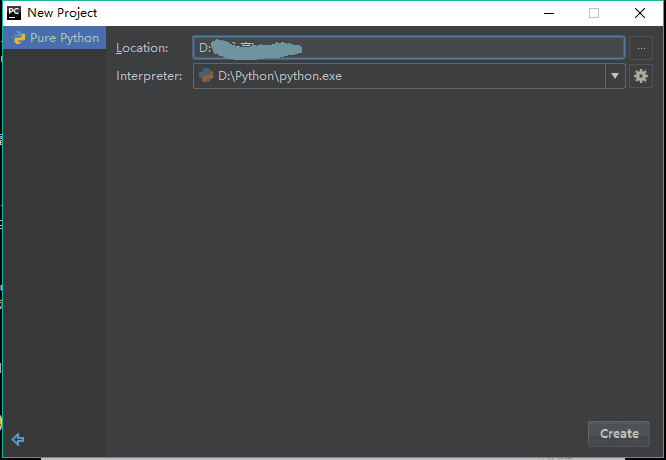Click the Python icon beside Pure Python
The image size is (666, 460).
click(19, 38)
